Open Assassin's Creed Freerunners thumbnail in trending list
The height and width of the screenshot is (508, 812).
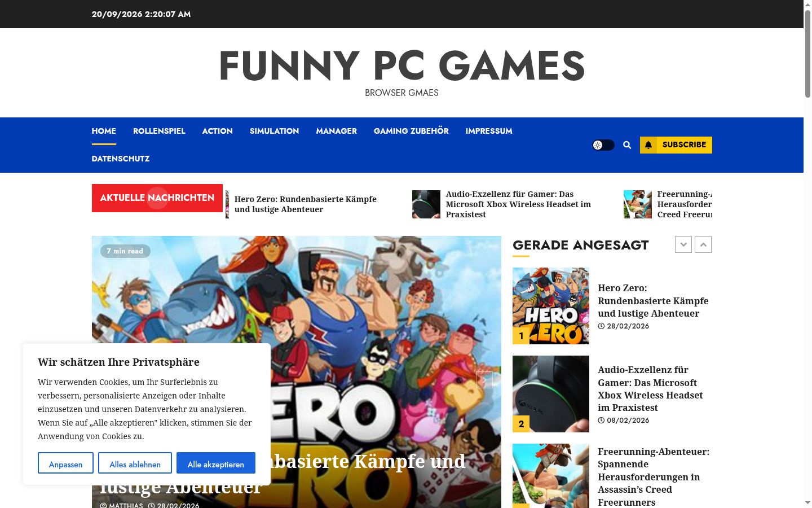coord(551,476)
